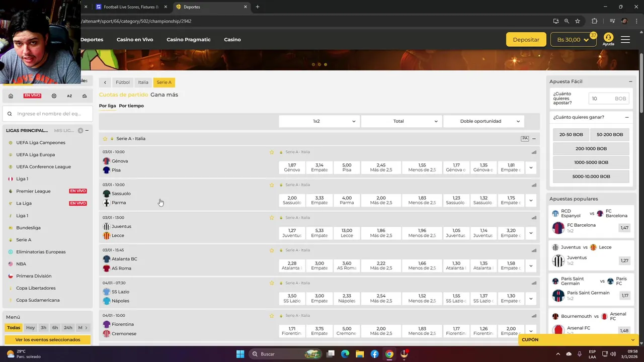Open UEFA Liga Campeones in sidebar
The image size is (644, 362).
41,143
